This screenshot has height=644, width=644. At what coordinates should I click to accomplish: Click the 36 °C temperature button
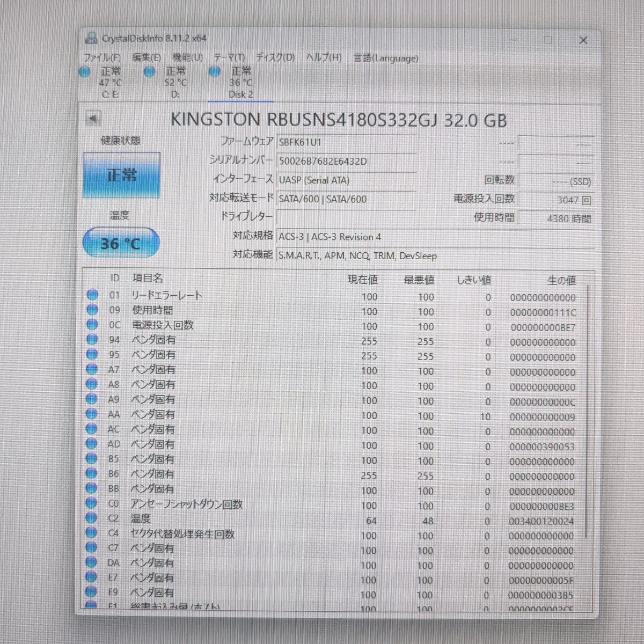tap(121, 243)
